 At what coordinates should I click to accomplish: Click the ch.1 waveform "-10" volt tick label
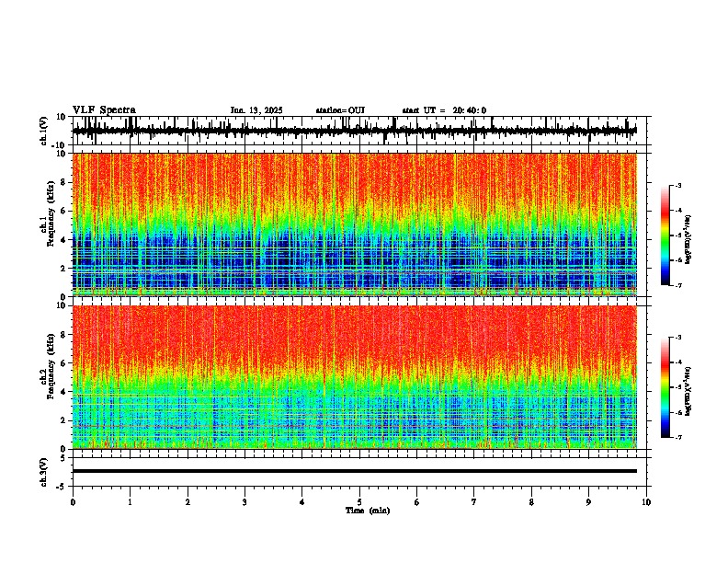tap(59, 145)
